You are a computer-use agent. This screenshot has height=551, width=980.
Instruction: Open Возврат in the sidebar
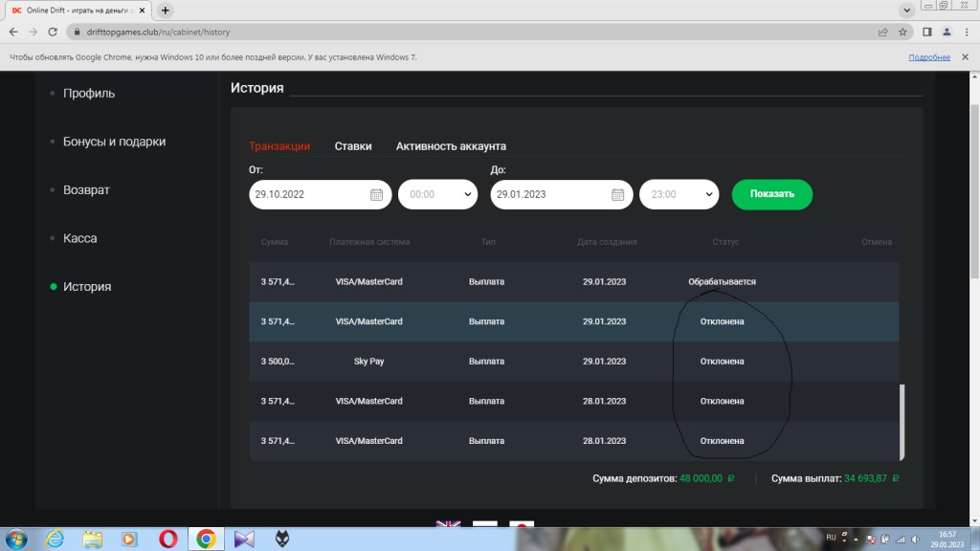(x=86, y=190)
